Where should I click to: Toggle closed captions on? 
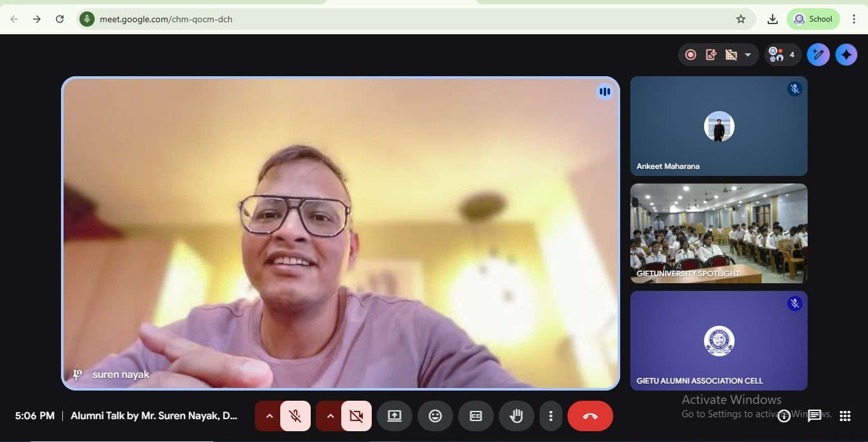476,416
